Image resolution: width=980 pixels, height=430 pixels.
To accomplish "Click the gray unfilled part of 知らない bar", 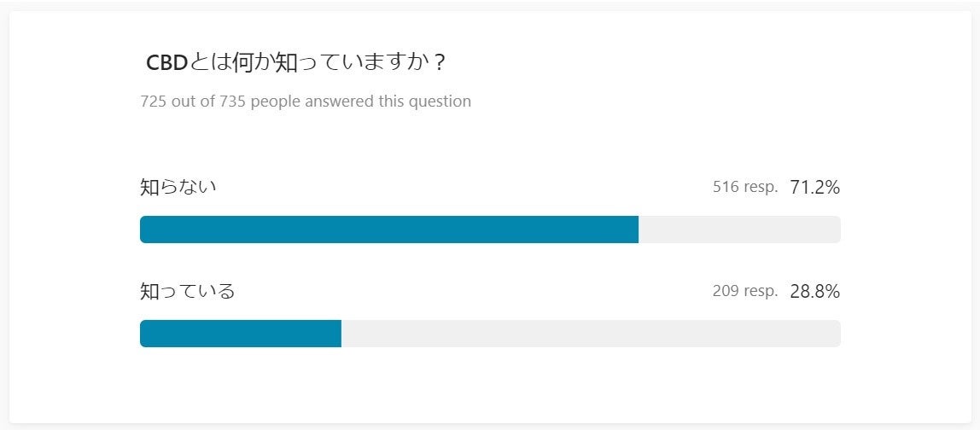I will point(739,230).
